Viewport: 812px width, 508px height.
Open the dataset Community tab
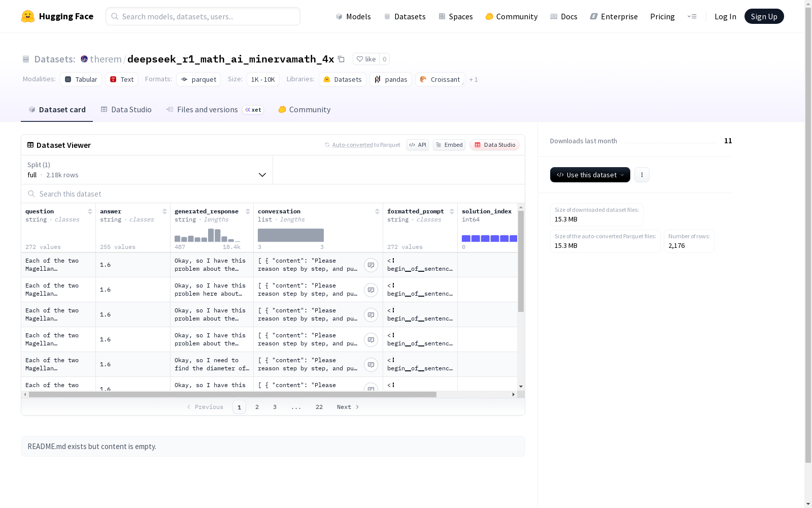(x=304, y=109)
